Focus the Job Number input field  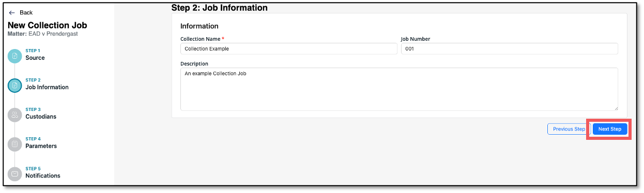(510, 49)
